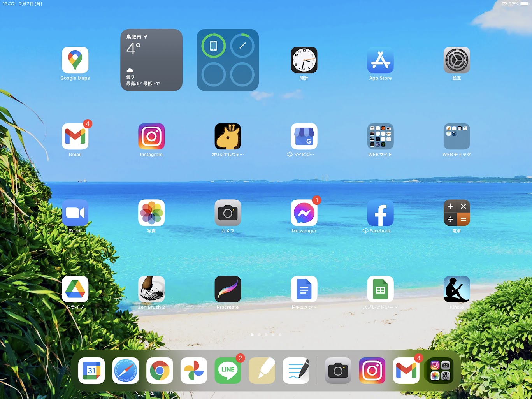Open the App Library icon in the dock

point(440,371)
